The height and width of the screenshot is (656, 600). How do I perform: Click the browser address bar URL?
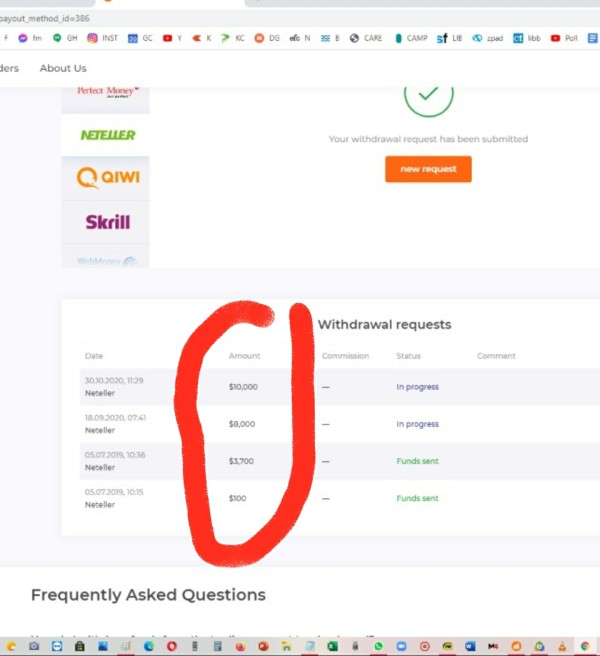coord(44,18)
